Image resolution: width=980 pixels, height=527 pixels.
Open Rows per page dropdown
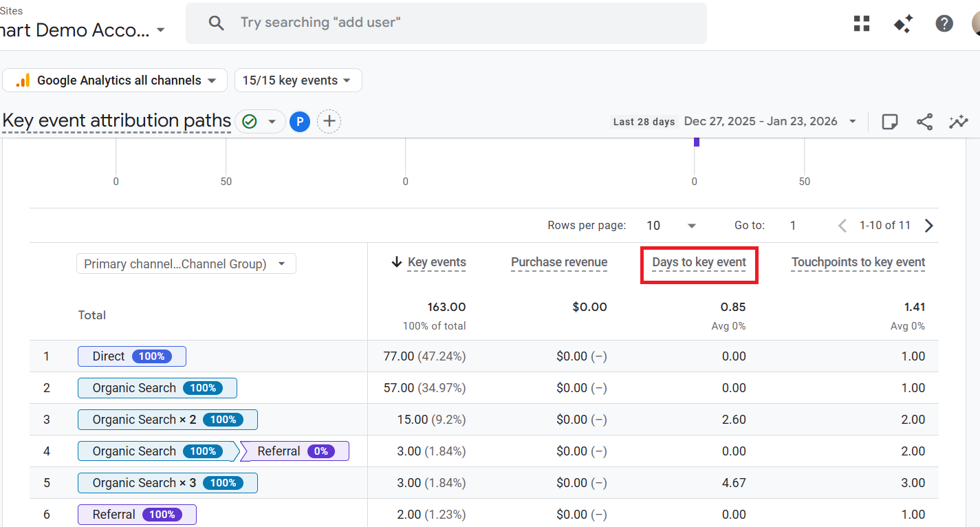click(671, 226)
